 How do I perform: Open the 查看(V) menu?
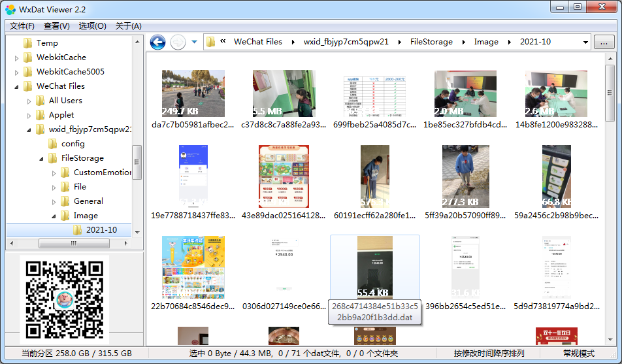click(57, 26)
